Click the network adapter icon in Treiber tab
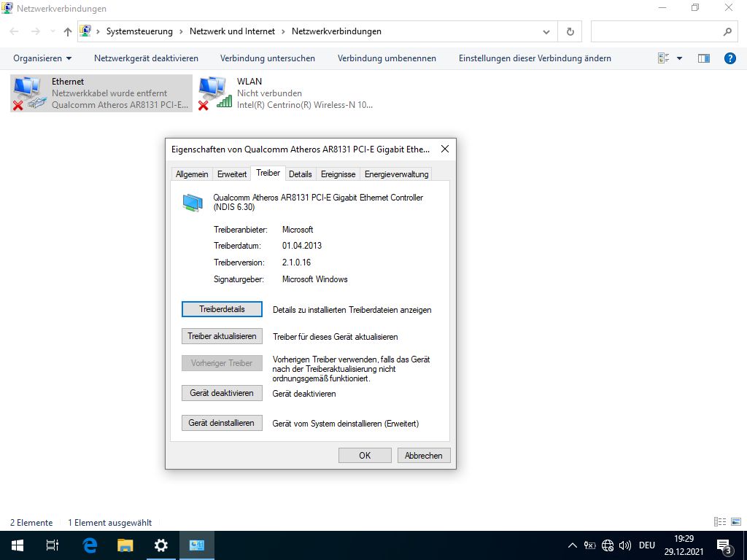Image resolution: width=747 pixels, height=560 pixels. click(193, 203)
